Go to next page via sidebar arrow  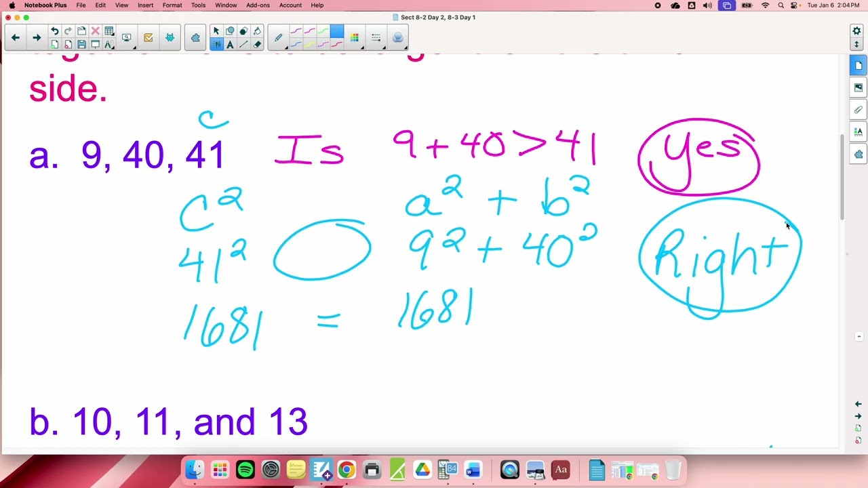point(859,416)
